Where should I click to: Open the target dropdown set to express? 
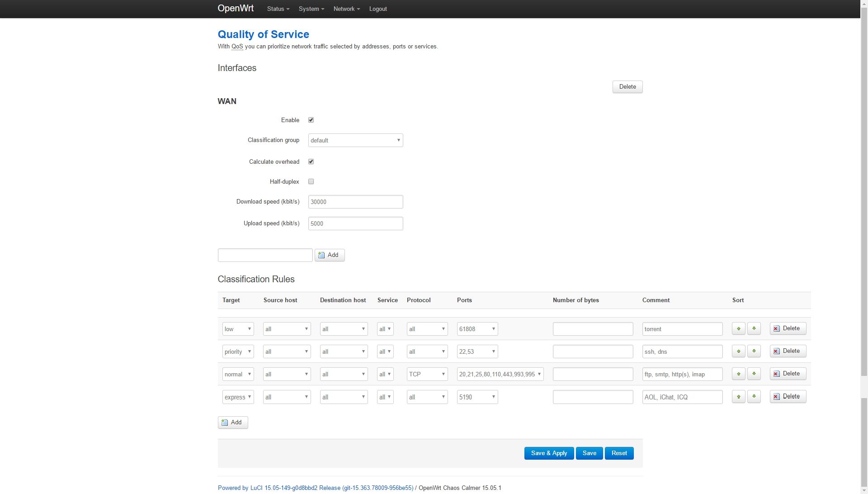[238, 397]
